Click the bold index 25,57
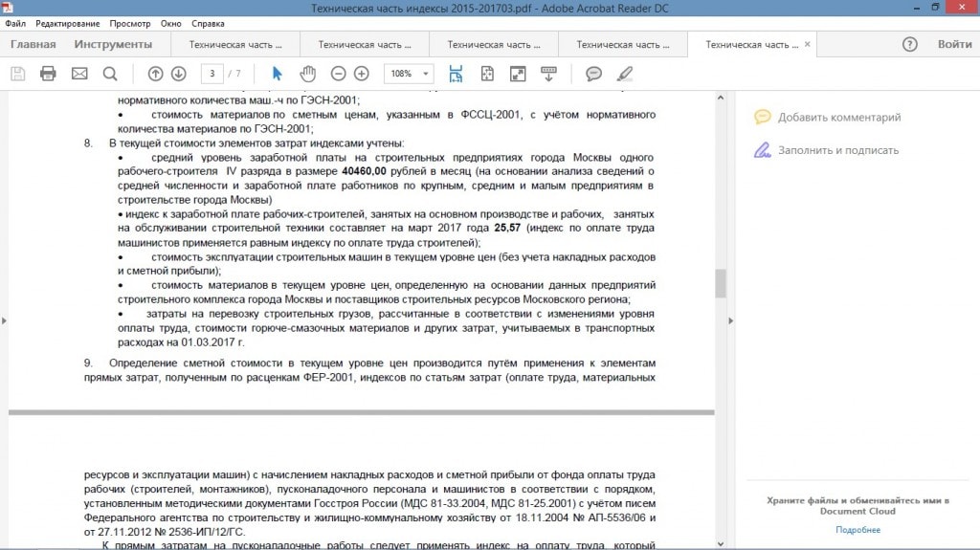980x550 pixels. coord(507,228)
